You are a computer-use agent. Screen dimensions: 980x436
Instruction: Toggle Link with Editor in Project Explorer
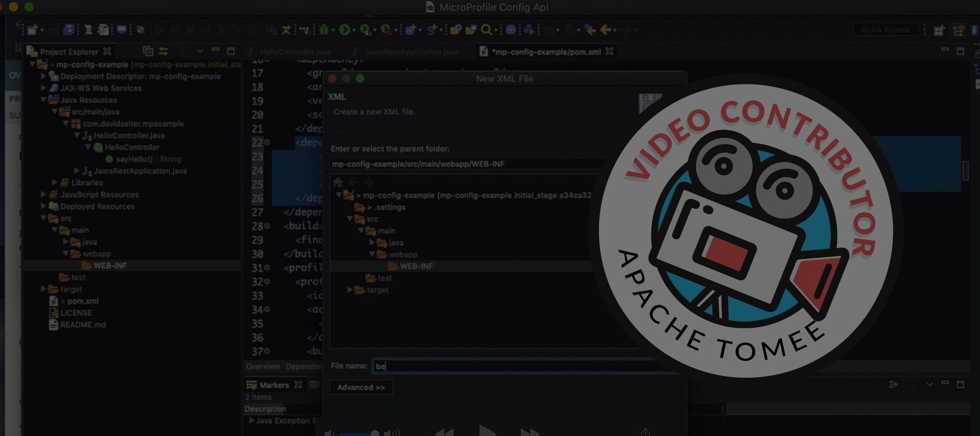point(164,51)
